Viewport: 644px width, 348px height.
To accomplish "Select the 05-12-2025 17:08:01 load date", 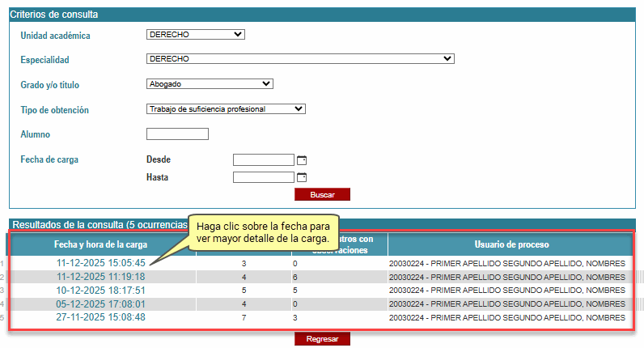I will pyautogui.click(x=100, y=303).
